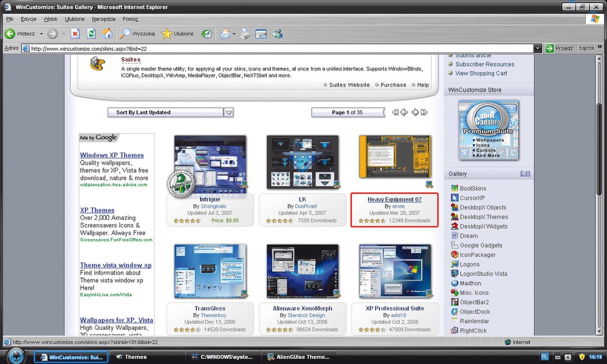607x364 pixels.
Task: Click the Messenger icon in the toolbar
Action: [277, 34]
